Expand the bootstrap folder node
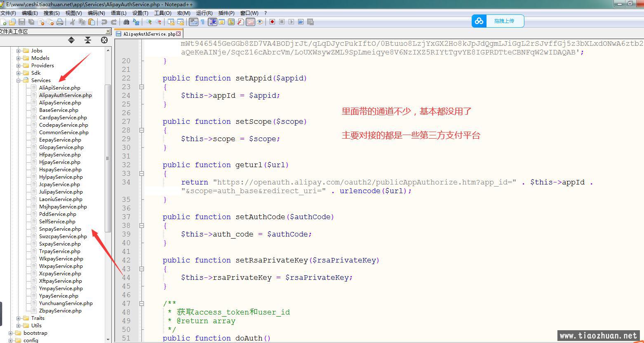The width and height of the screenshot is (644, 343). coord(11,333)
